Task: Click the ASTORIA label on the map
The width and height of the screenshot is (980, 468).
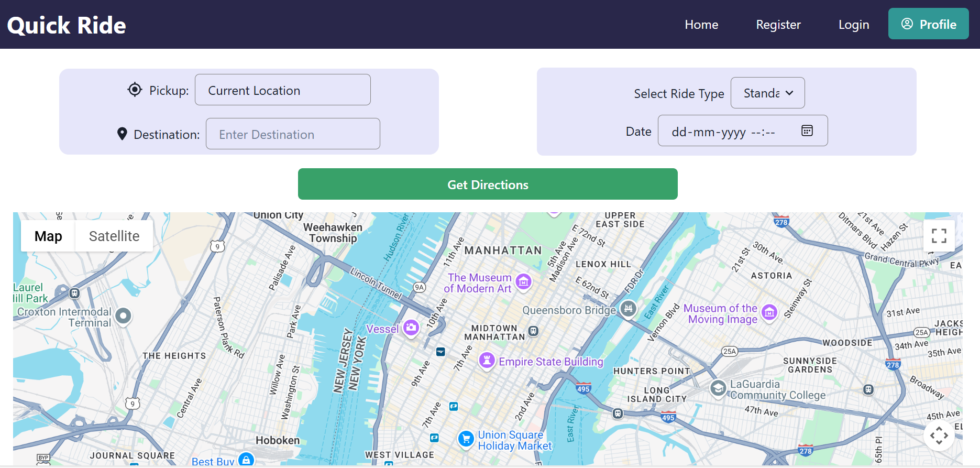Action: click(x=772, y=276)
